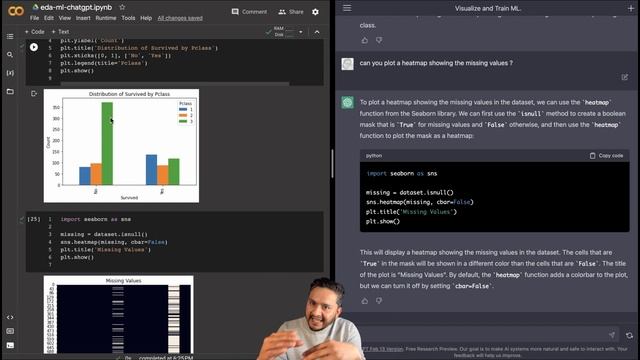Screen dimensions: 640x360
Task: Run the Pclass plot cell
Action: [x=34, y=47]
